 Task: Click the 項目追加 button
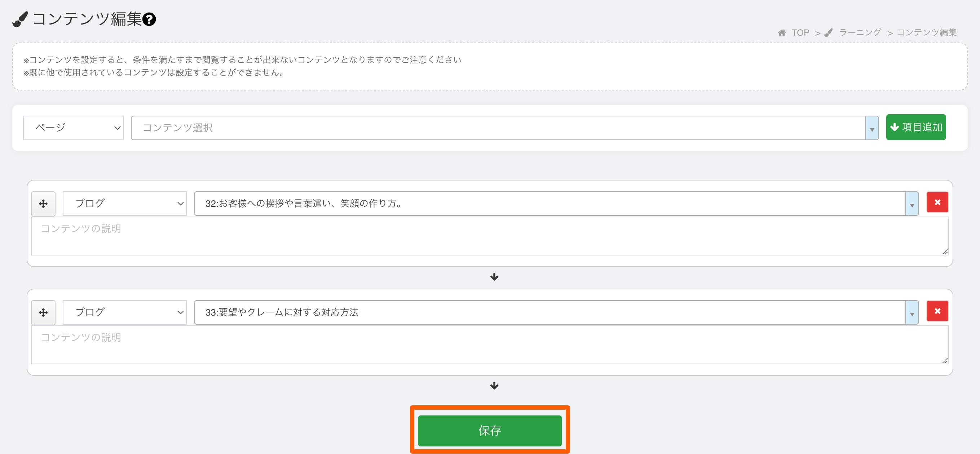pos(916,128)
